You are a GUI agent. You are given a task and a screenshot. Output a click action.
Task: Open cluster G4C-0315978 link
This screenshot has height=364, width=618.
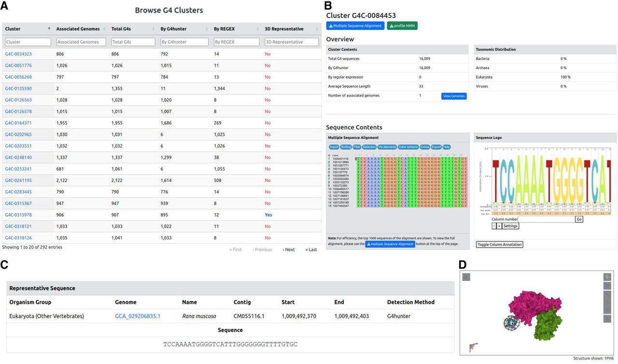(x=18, y=215)
